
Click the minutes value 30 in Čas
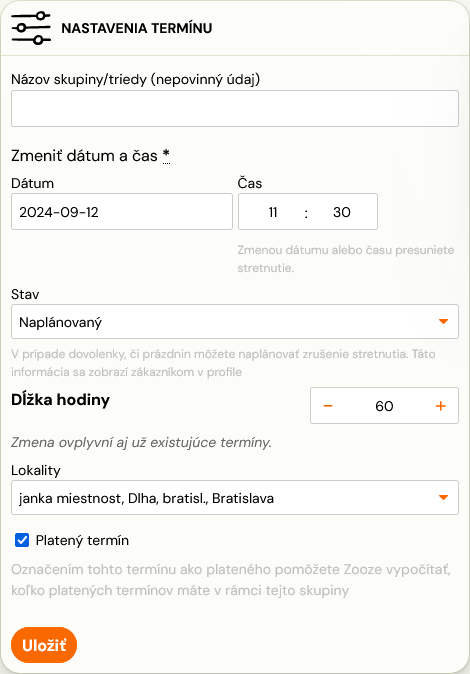point(342,212)
